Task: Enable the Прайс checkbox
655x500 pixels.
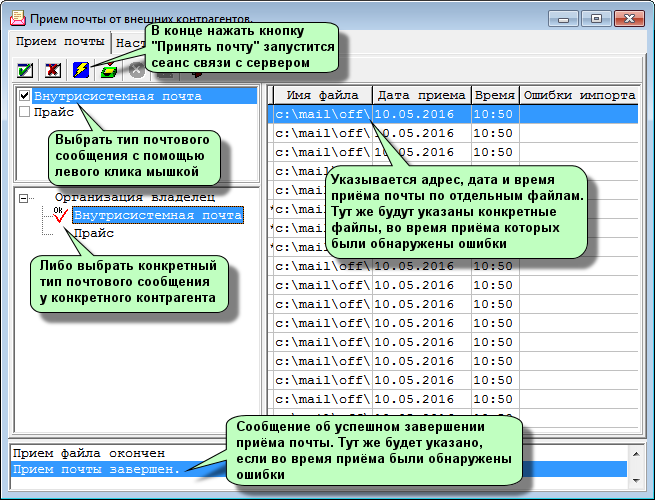Action: 25,113
